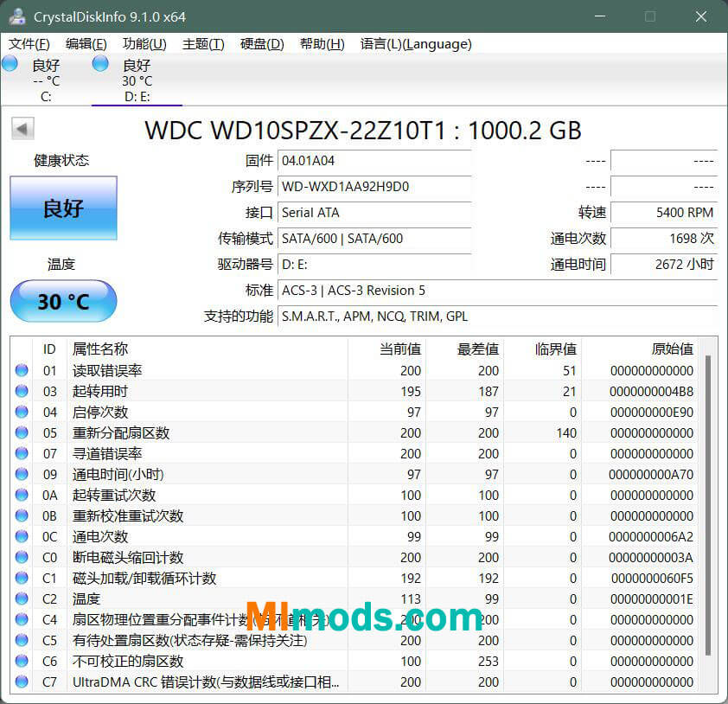Image resolution: width=728 pixels, height=704 pixels.
Task: Click the serial number field WD-WXD1AA92H9D0
Action: click(x=374, y=187)
